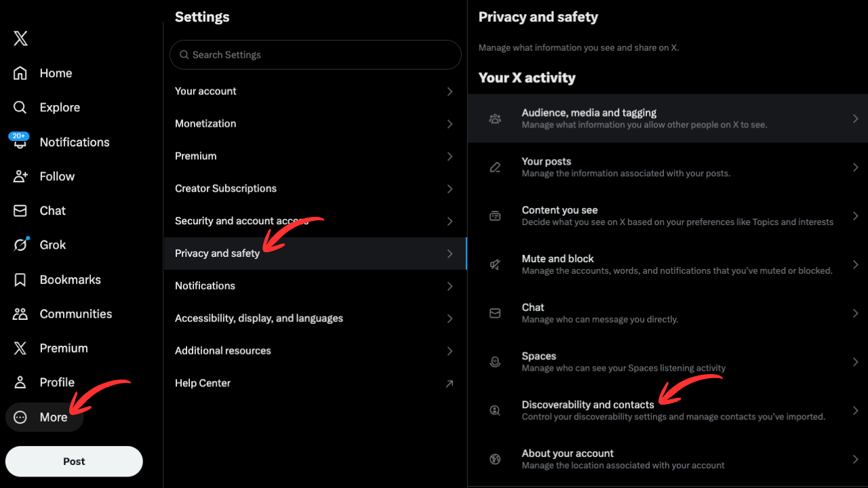Expand the Your account settings row
Viewport: 868px width, 488px height.
pyautogui.click(x=315, y=91)
